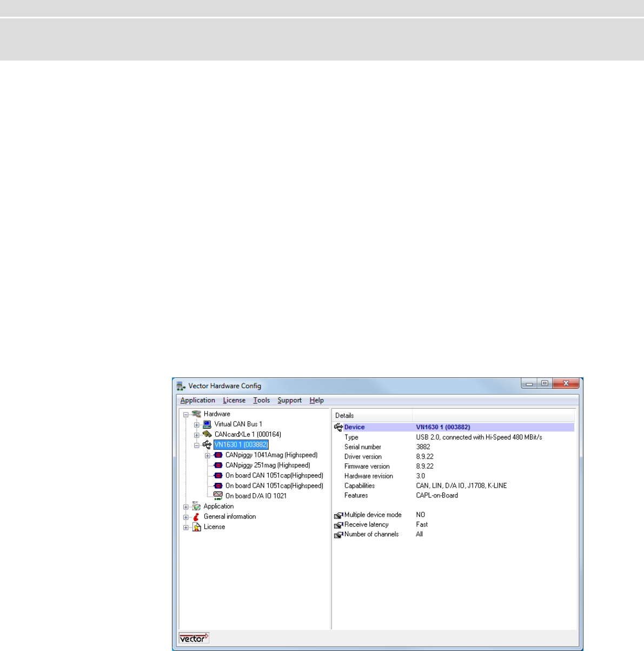Select CANpiggy 1041Amag (Highspeed) in the tree
Screen dimensions: 644x651
271,455
